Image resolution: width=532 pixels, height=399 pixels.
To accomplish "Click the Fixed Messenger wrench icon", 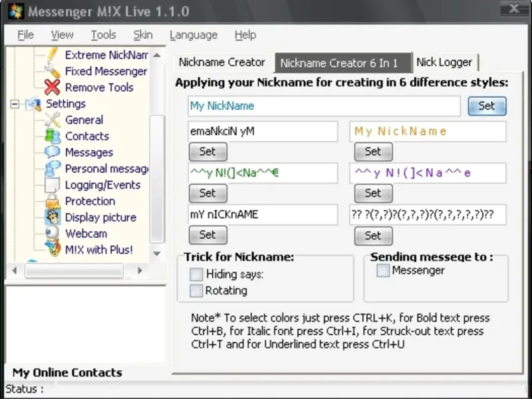I will (53, 71).
